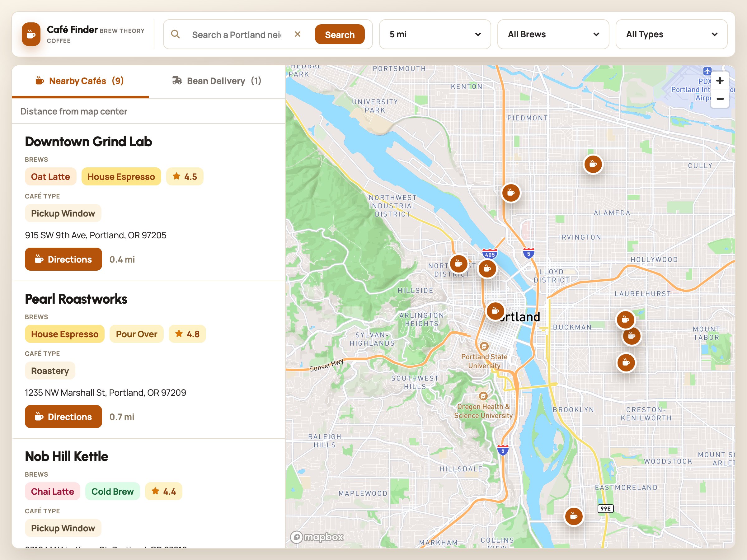Get Directions to Downtown Grind Lab
Viewport: 747px width, 560px height.
coord(63,259)
